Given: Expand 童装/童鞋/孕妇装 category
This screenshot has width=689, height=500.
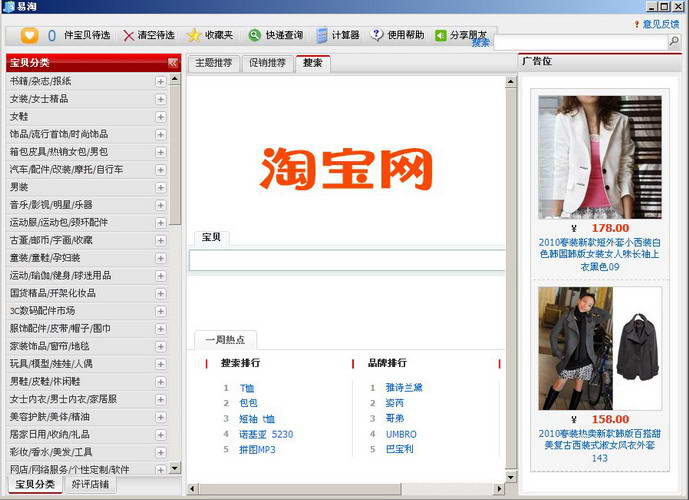Looking at the screenshot, I should pos(160,258).
